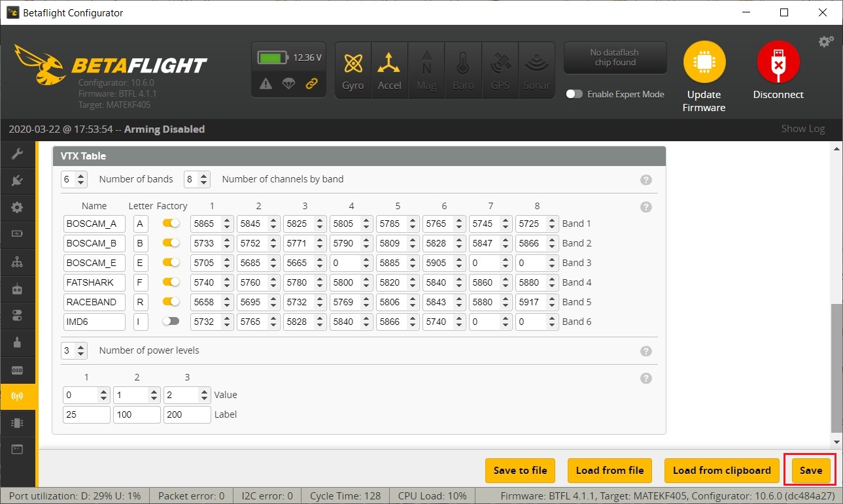Toggle Factory switch for BOSCAM_E band
843x504 pixels.
click(171, 263)
